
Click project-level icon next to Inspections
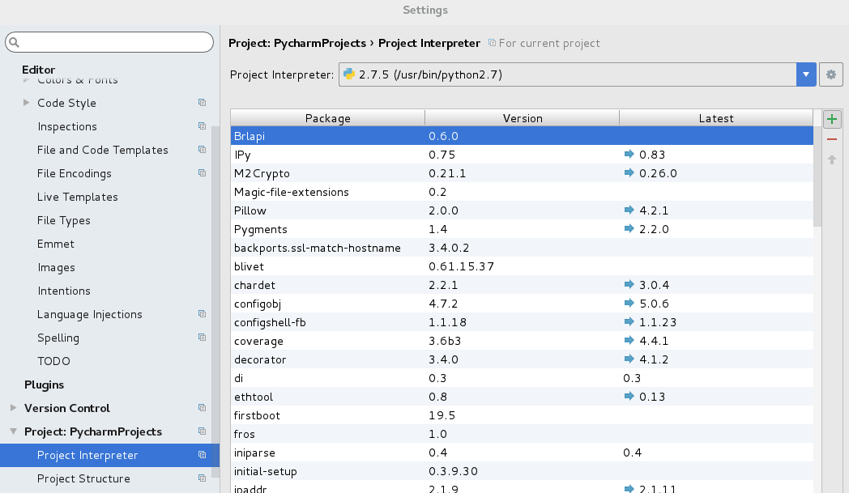pyautogui.click(x=202, y=126)
